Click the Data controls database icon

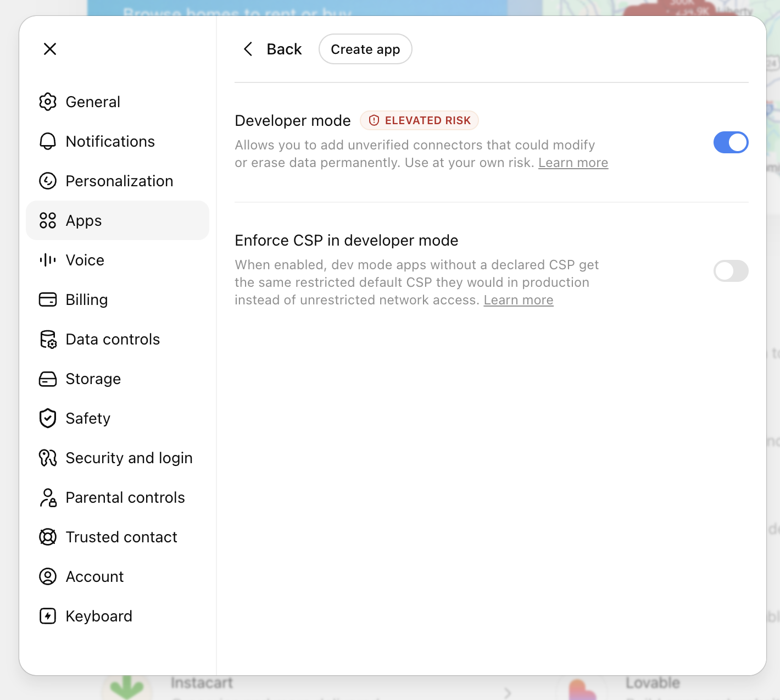point(48,339)
